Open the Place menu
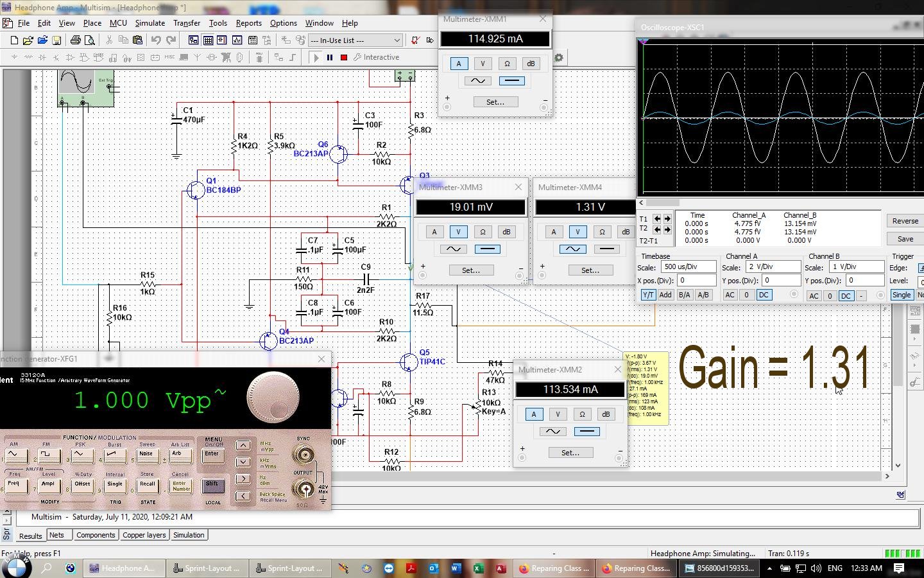Viewport: 924px width, 578px height. (92, 23)
